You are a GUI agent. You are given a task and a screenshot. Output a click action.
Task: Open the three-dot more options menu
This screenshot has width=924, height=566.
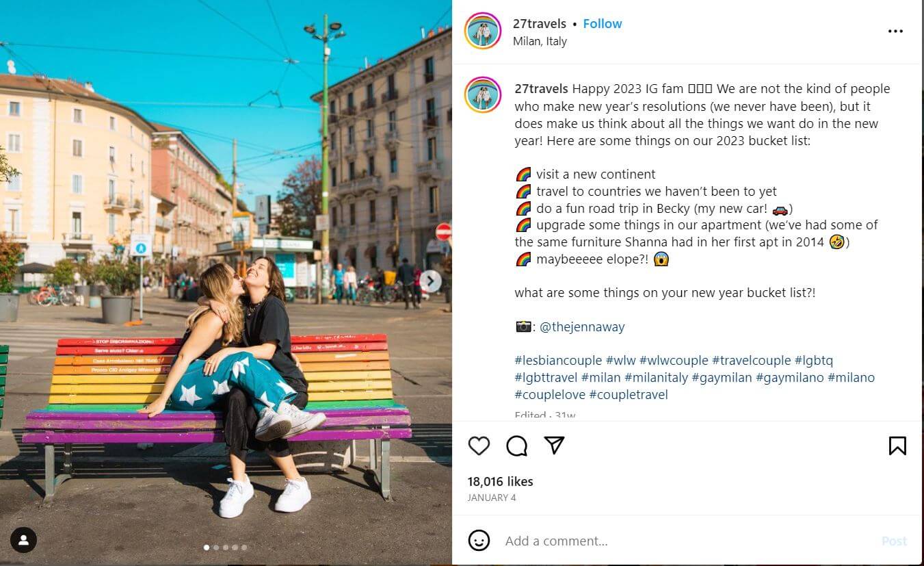click(x=895, y=31)
